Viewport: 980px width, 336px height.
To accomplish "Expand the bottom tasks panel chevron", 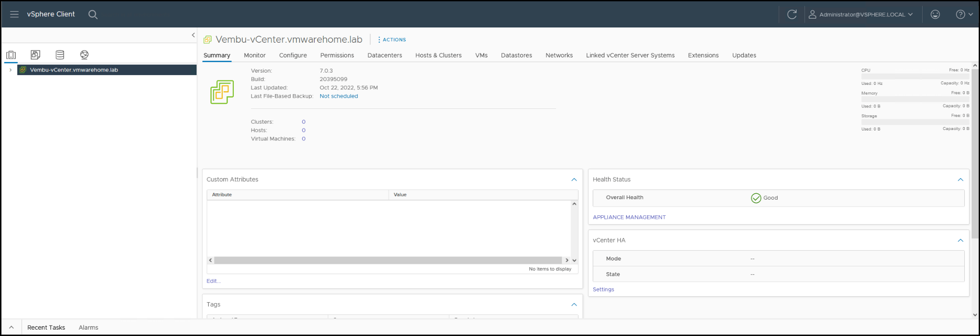I will (x=11, y=327).
